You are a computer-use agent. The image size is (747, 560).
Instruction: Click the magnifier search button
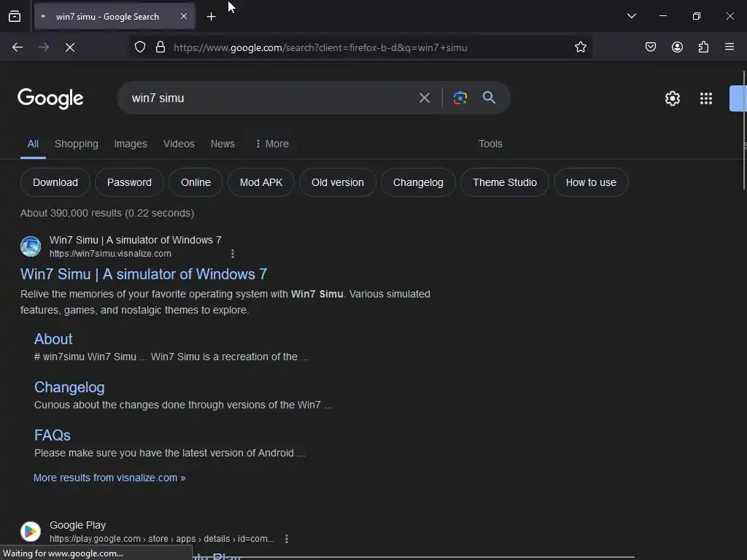pyautogui.click(x=489, y=98)
